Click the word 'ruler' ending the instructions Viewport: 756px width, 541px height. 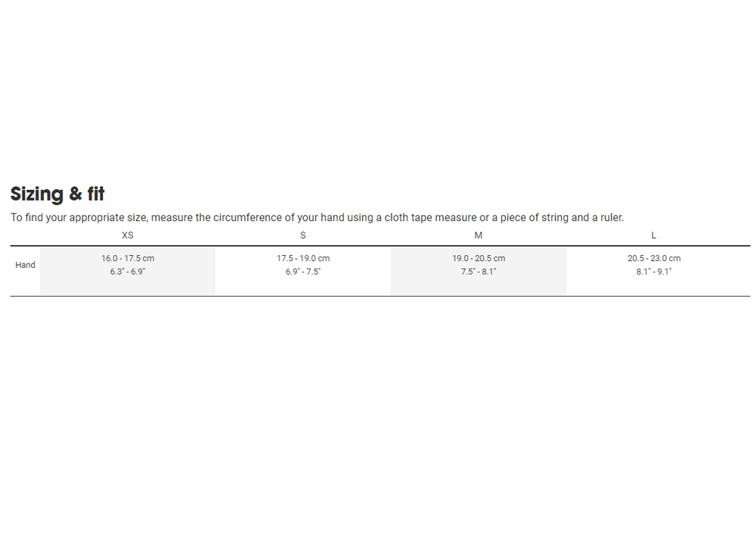[611, 218]
